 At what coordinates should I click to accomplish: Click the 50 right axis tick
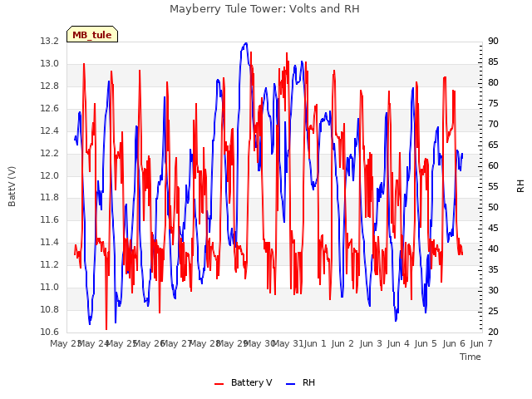pyautogui.click(x=493, y=207)
